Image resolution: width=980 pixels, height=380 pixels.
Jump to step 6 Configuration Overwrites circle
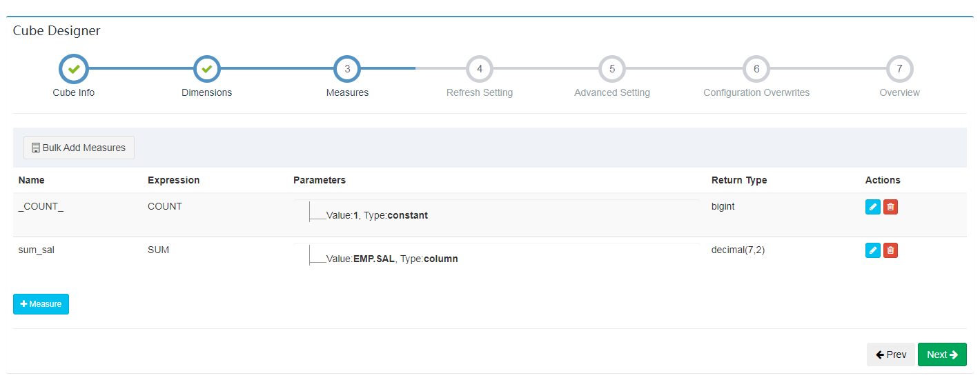point(756,68)
